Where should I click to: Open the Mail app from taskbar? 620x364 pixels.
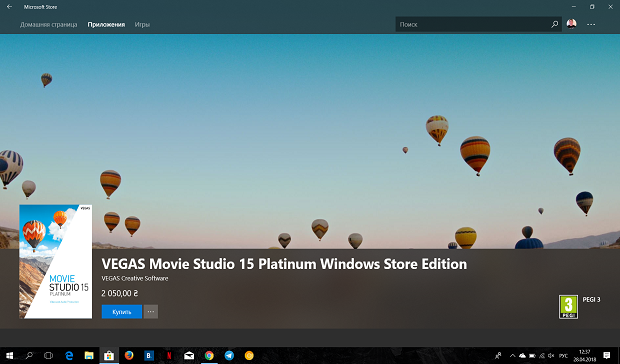tap(189, 356)
